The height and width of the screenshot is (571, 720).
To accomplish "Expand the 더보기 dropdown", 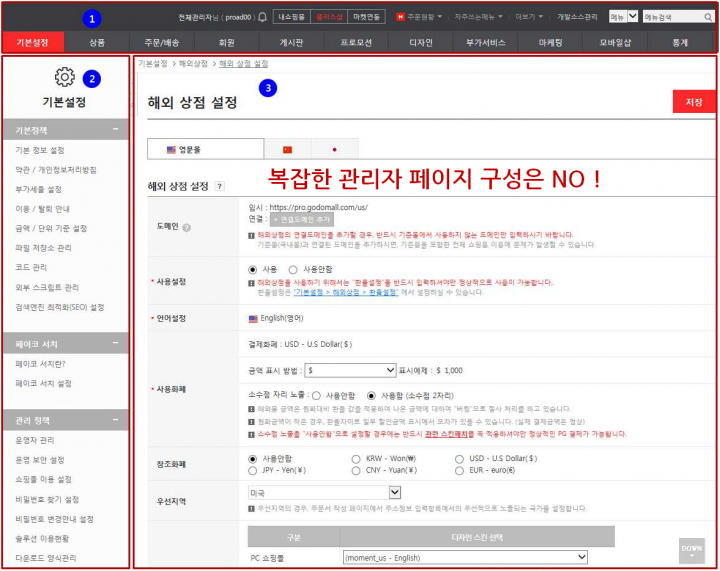I will coord(540,17).
